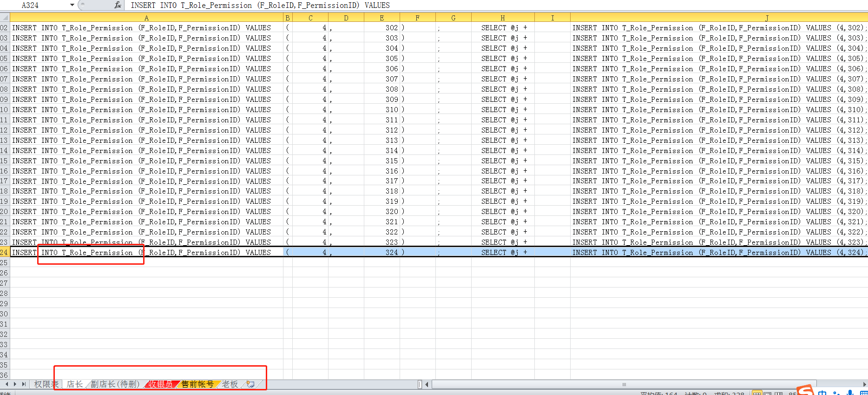This screenshot has height=395, width=868.
Task: Select column E header
Action: pyautogui.click(x=382, y=18)
